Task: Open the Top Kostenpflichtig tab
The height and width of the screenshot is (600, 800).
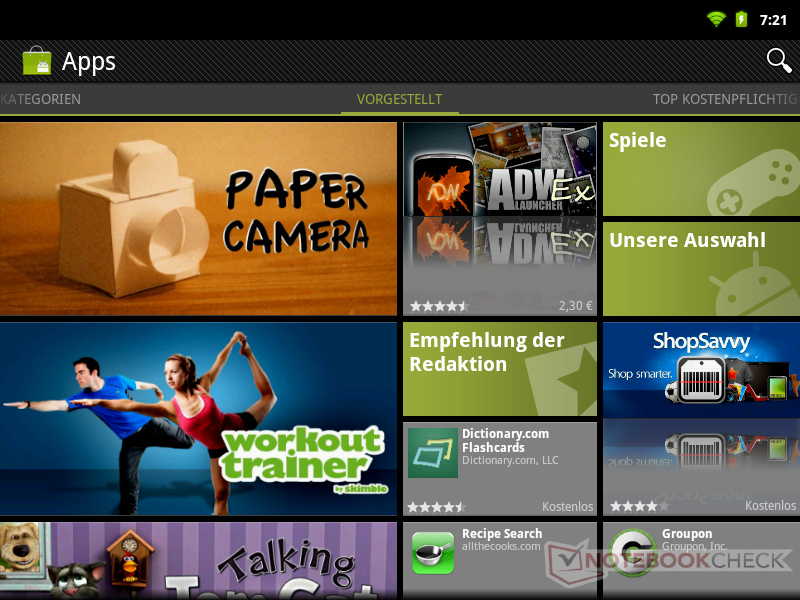Action: pyautogui.click(x=725, y=99)
